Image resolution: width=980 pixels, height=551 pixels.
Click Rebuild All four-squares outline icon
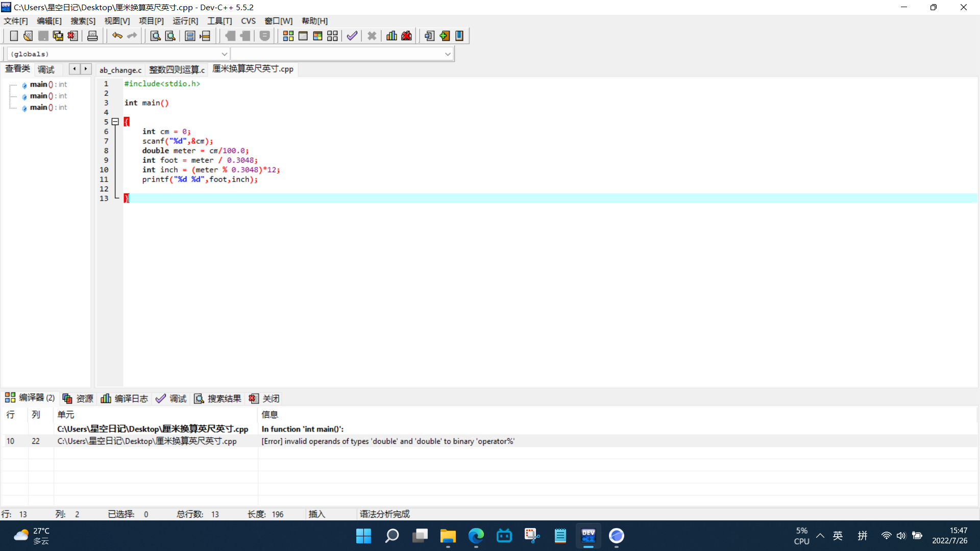(x=332, y=36)
